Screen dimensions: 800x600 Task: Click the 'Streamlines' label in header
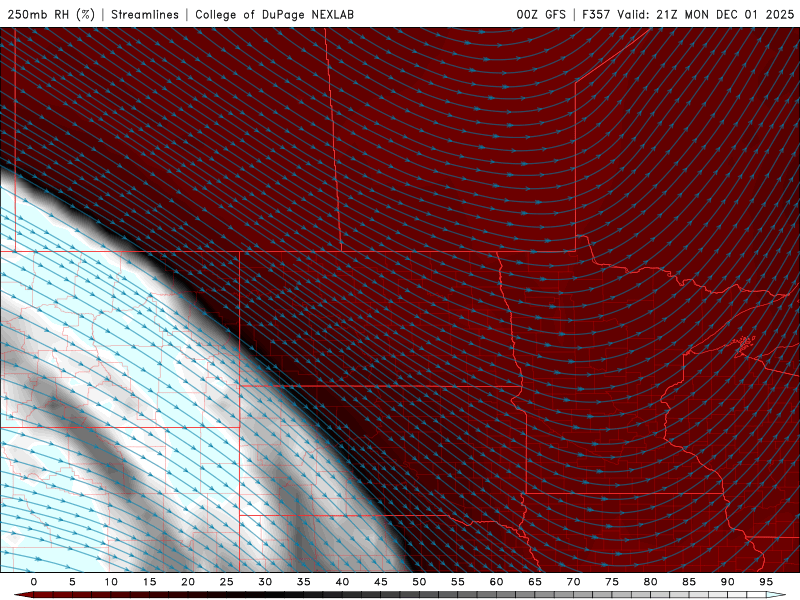tap(145, 14)
